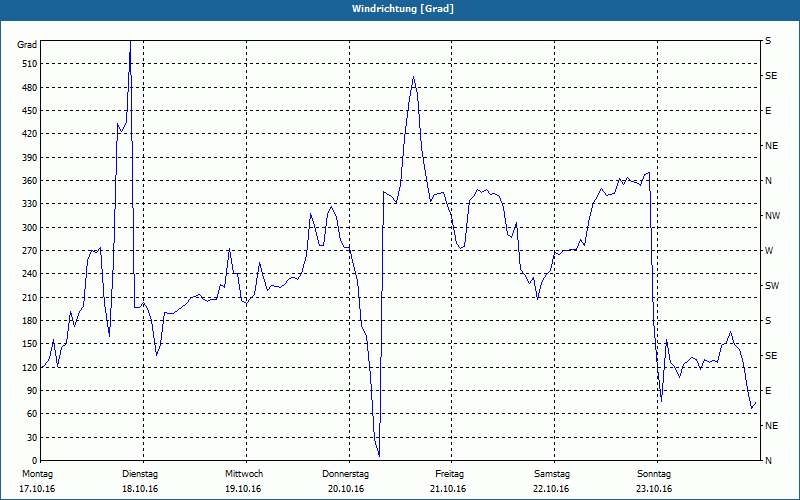Click the 510 value on the y-axis
800x500 pixels.
pyautogui.click(x=30, y=64)
